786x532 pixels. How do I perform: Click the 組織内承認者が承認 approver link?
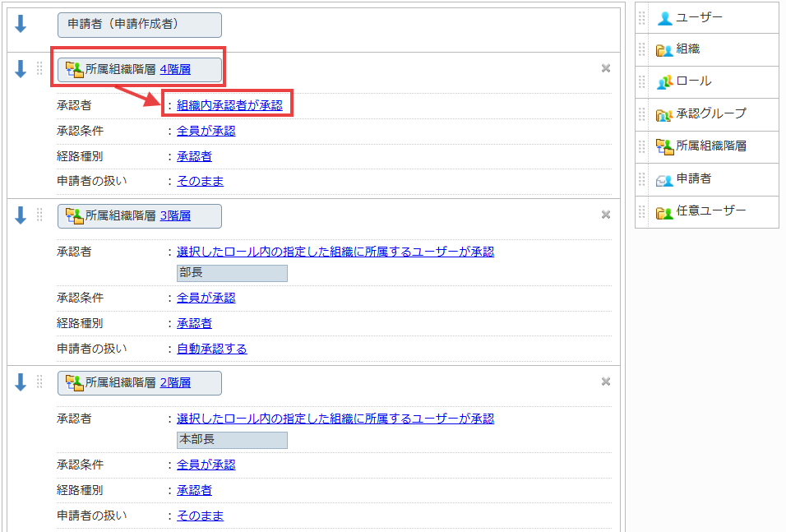click(x=229, y=105)
